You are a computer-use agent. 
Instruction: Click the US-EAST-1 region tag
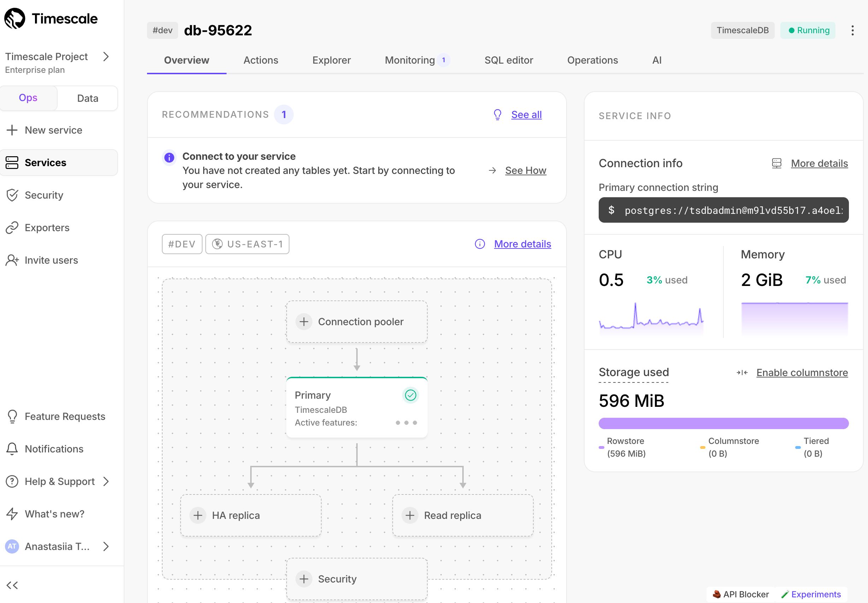[247, 244]
